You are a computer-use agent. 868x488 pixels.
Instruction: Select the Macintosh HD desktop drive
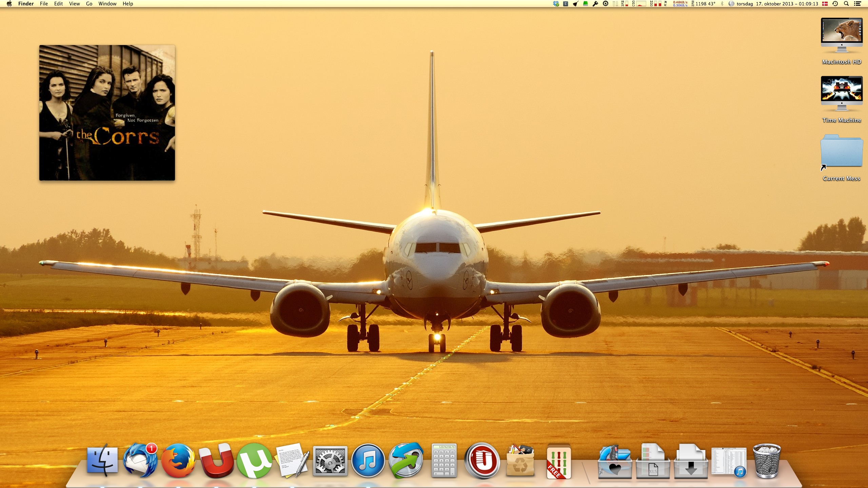point(842,36)
